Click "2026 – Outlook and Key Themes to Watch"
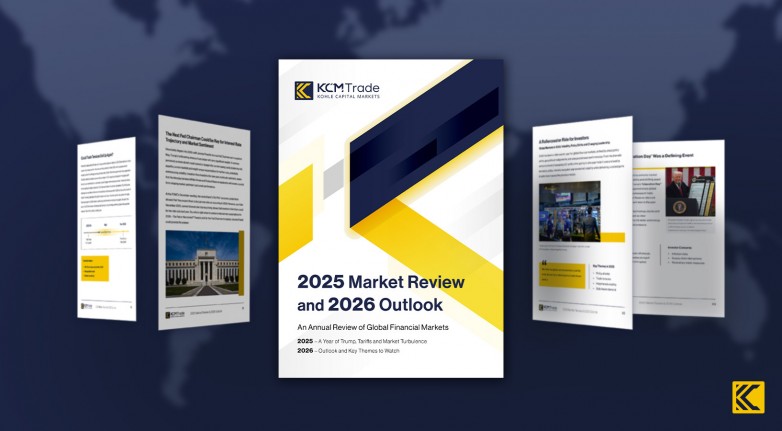Viewport: 782px width, 431px height. coord(348,351)
